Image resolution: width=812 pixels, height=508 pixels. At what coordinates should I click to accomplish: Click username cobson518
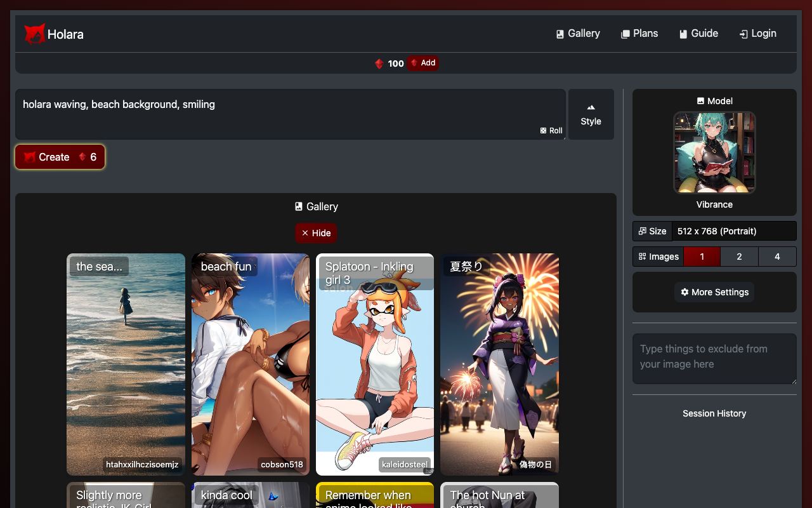click(282, 464)
